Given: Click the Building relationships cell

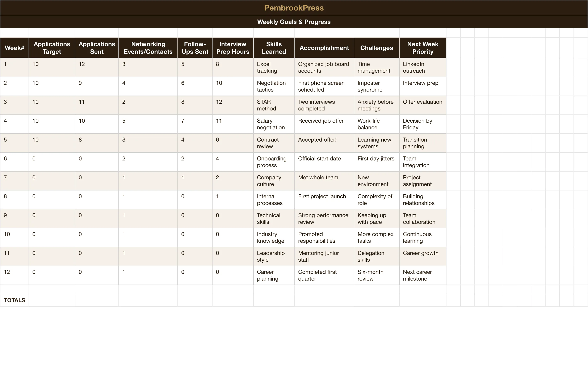Looking at the screenshot, I should (423, 199).
